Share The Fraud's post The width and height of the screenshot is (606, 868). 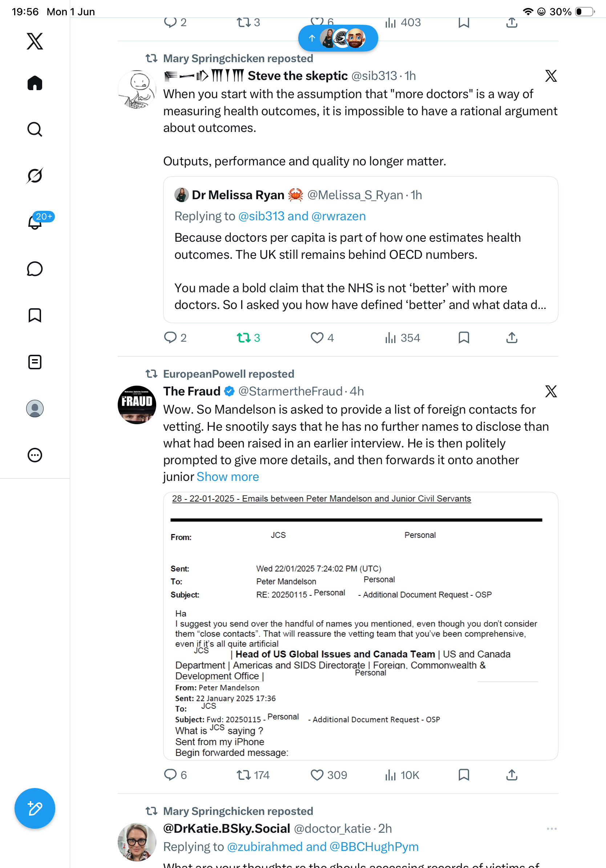tap(512, 775)
